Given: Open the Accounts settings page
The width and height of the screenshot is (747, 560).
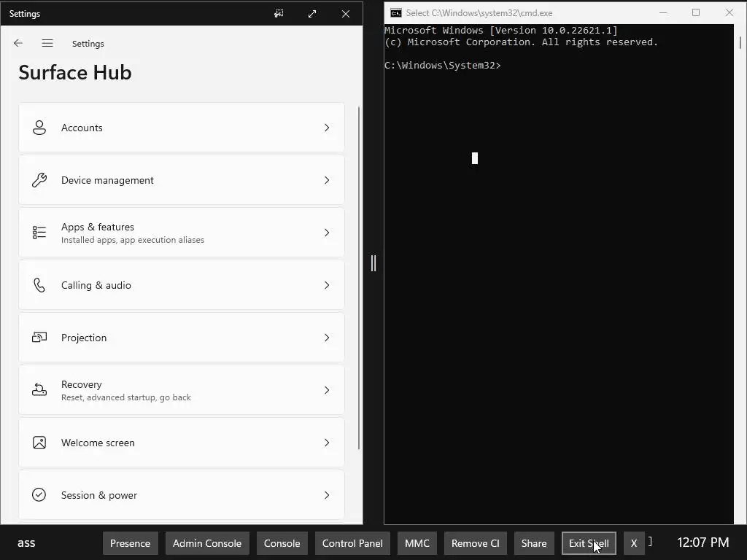Looking at the screenshot, I should coord(182,128).
